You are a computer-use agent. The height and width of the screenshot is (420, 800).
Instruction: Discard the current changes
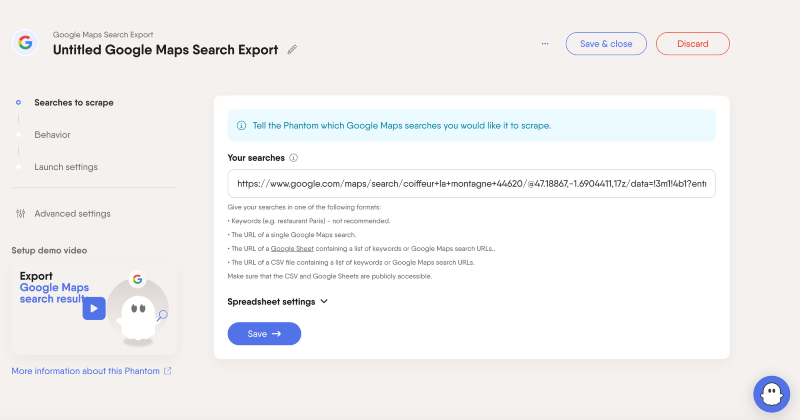pos(692,44)
